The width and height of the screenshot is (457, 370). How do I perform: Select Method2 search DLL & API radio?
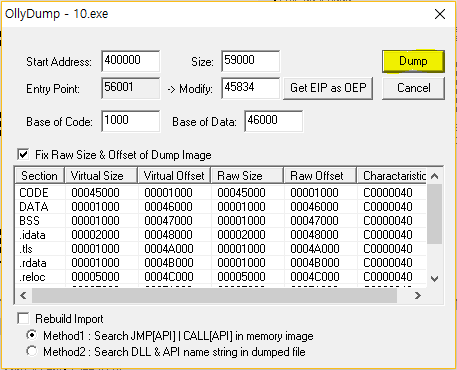coord(32,351)
